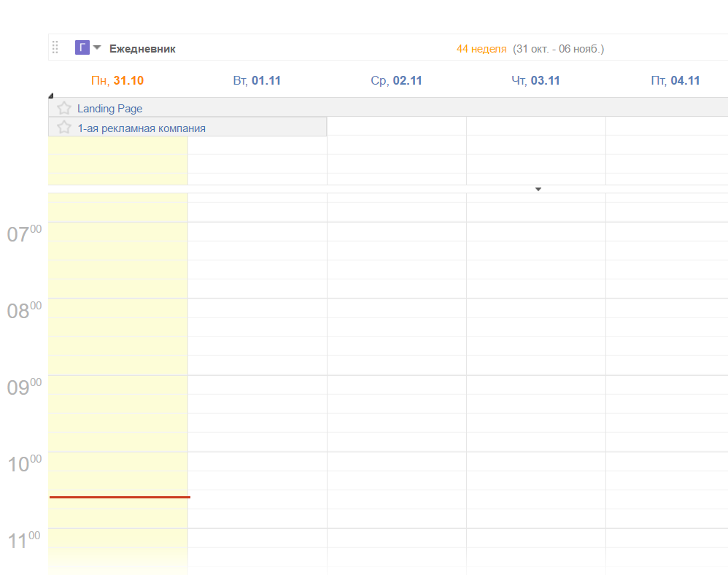Open the 44 неделя week link
728x575 pixels.
[481, 49]
